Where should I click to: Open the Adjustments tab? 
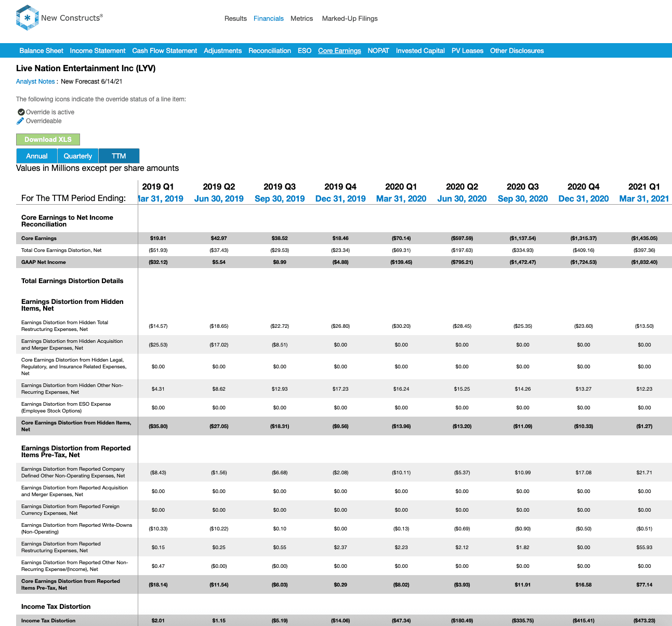click(222, 51)
